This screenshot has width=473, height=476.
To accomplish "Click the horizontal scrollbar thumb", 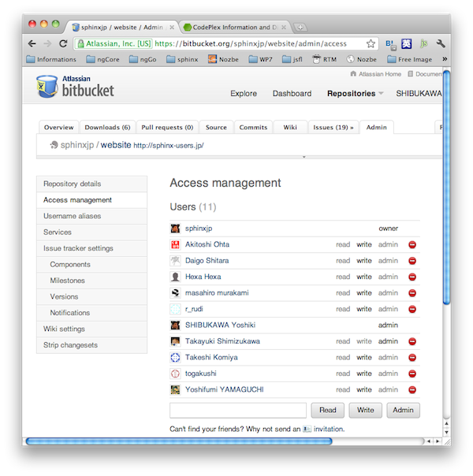I will click(x=179, y=441).
